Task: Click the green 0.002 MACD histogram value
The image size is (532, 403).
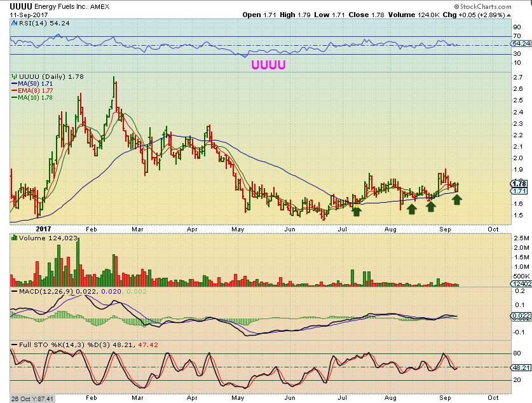Action: point(137,291)
